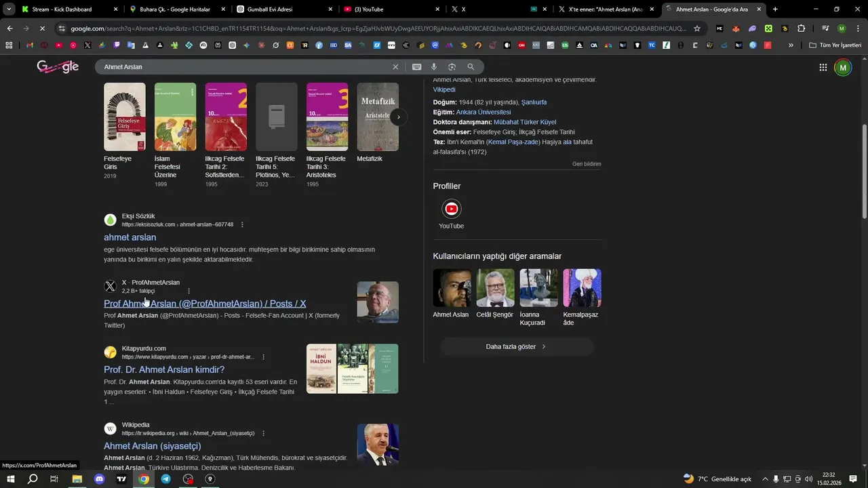Open TradingView from the taskbar
The image size is (868, 488).
click(121, 479)
